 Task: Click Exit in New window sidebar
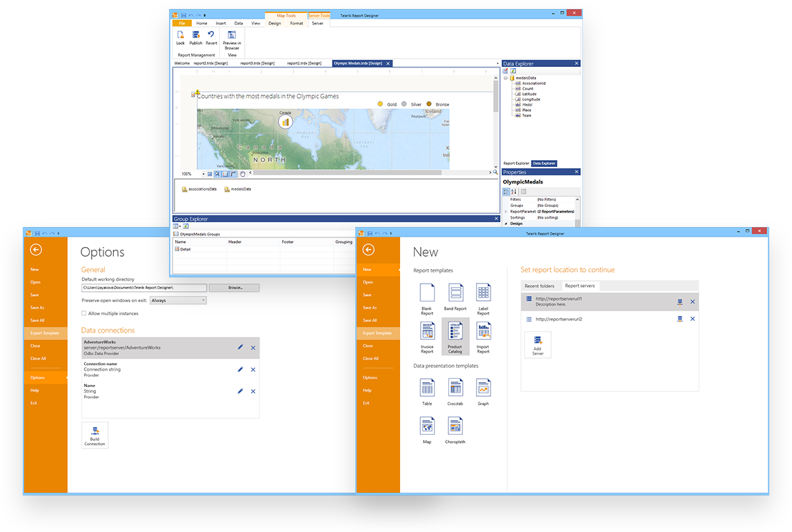366,403
